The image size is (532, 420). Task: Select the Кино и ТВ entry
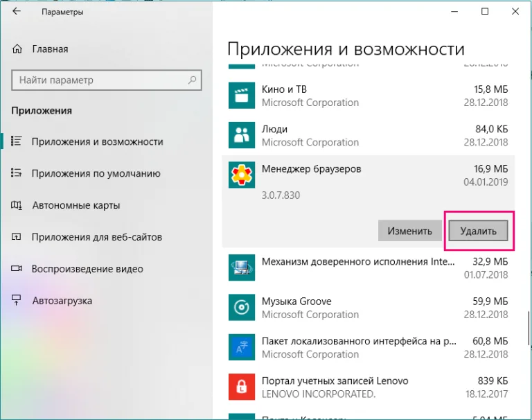[368, 96]
